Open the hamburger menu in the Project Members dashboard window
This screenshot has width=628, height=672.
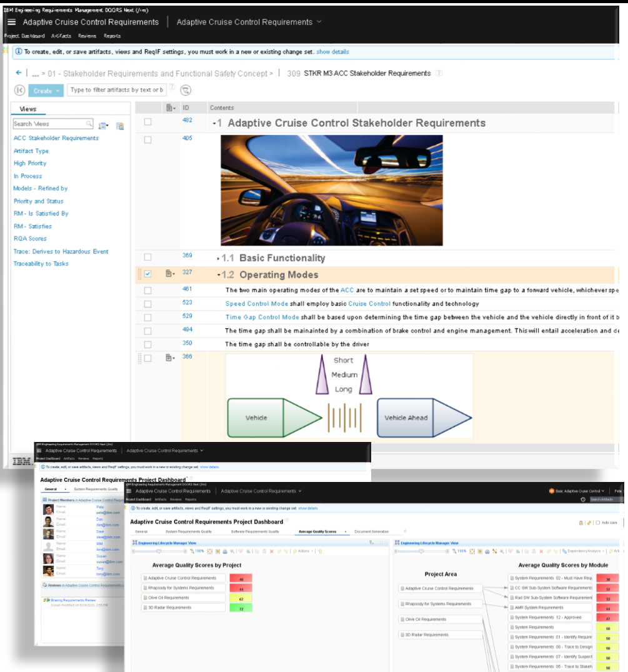point(39,451)
